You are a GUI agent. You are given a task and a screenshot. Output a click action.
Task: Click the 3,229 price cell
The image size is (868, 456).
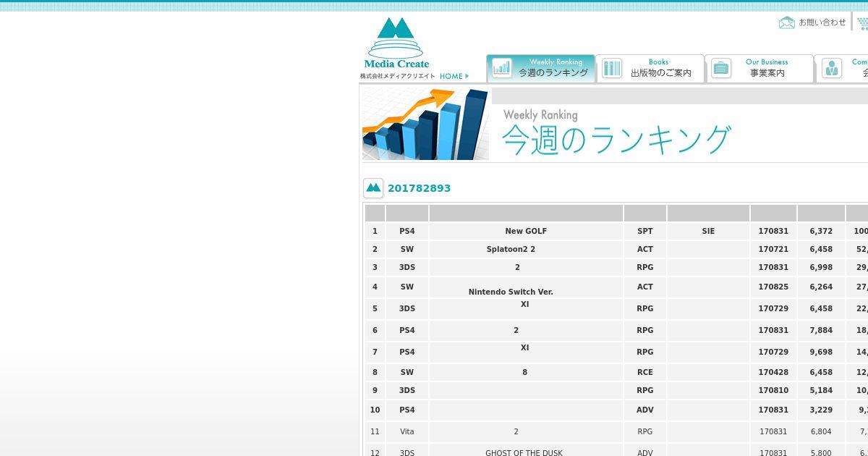click(x=821, y=410)
